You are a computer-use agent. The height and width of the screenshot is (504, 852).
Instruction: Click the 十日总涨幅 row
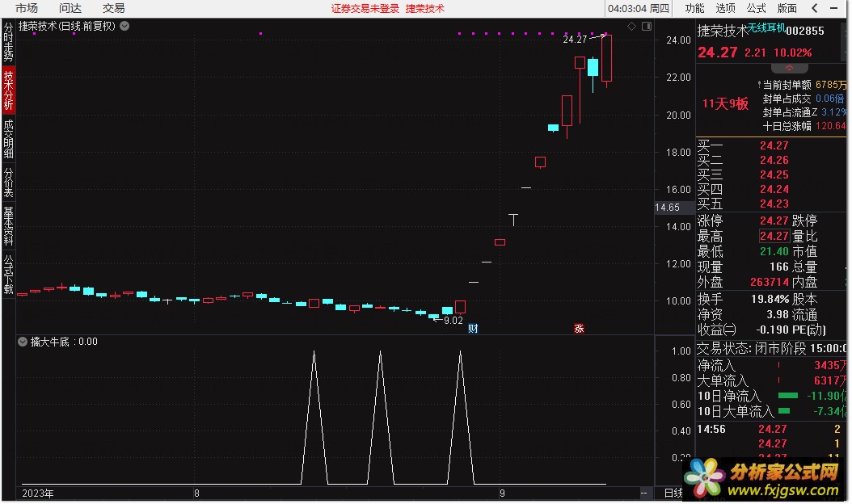[804, 126]
